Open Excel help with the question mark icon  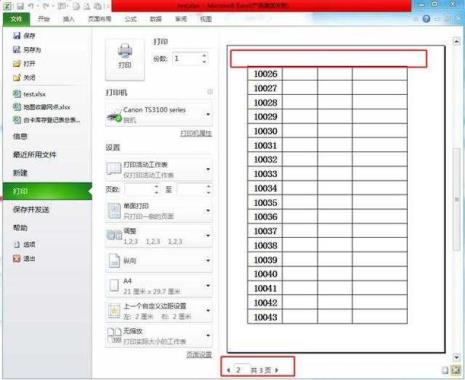coord(426,19)
